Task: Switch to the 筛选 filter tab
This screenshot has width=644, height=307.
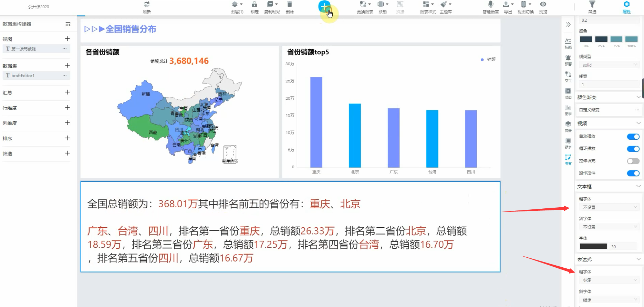Action: 592,7
